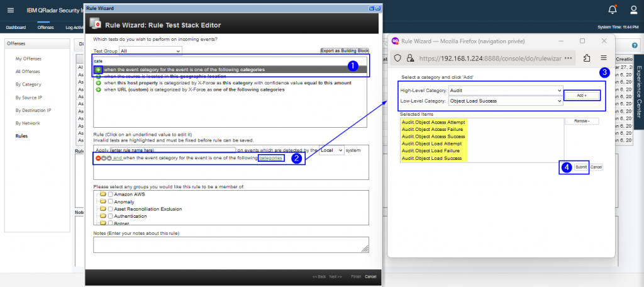
Task: Click the Asset Reconciliation Exclusion folder icon
Action: point(103,209)
